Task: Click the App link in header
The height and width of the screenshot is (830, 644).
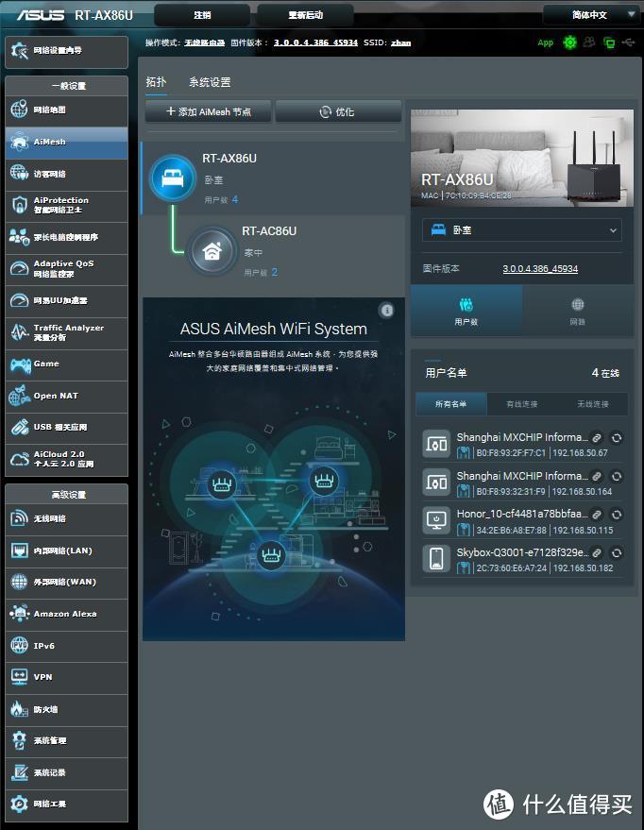Action: coord(546,42)
